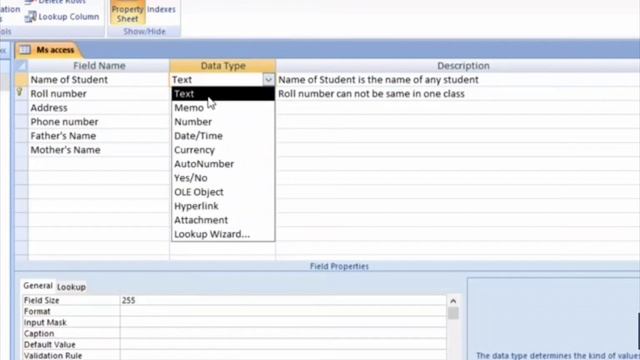Click the Input Mask property field
Screen dimensions: 640x360
tap(283, 322)
